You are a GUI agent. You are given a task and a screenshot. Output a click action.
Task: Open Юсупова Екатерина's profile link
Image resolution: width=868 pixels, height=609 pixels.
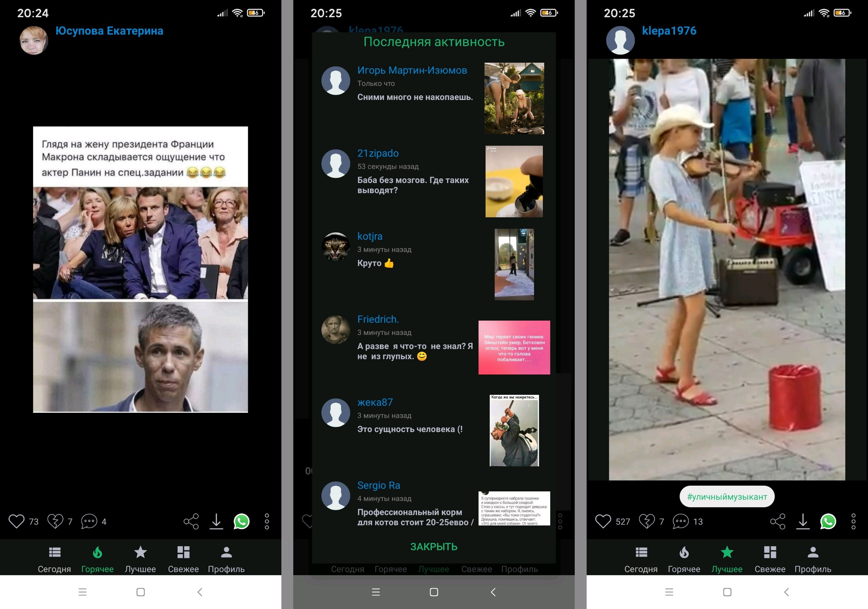pyautogui.click(x=109, y=31)
